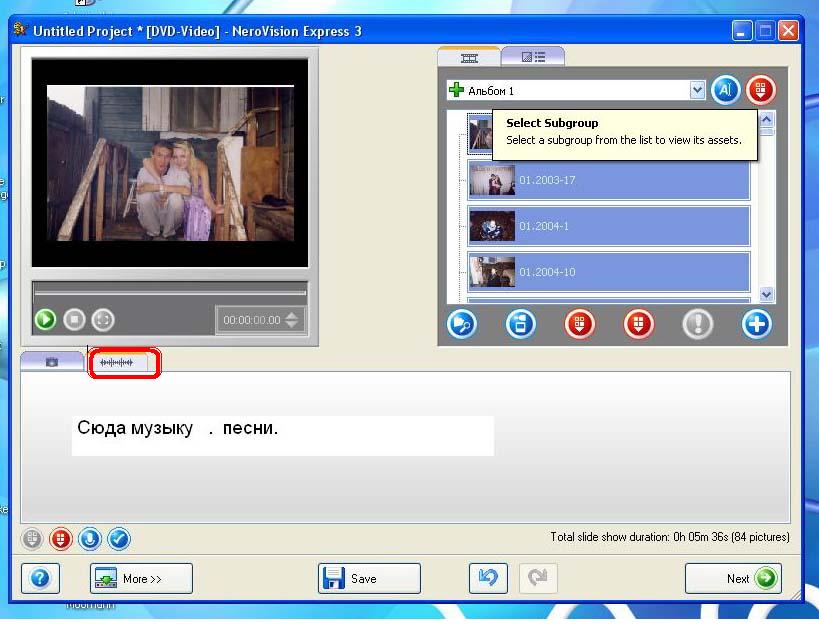Click the total slide show duration text

coord(670,537)
